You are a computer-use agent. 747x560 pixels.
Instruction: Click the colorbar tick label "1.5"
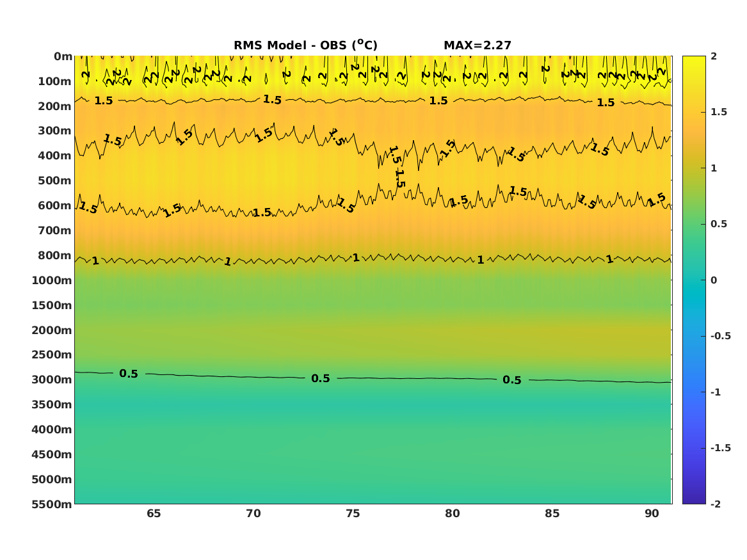719,112
